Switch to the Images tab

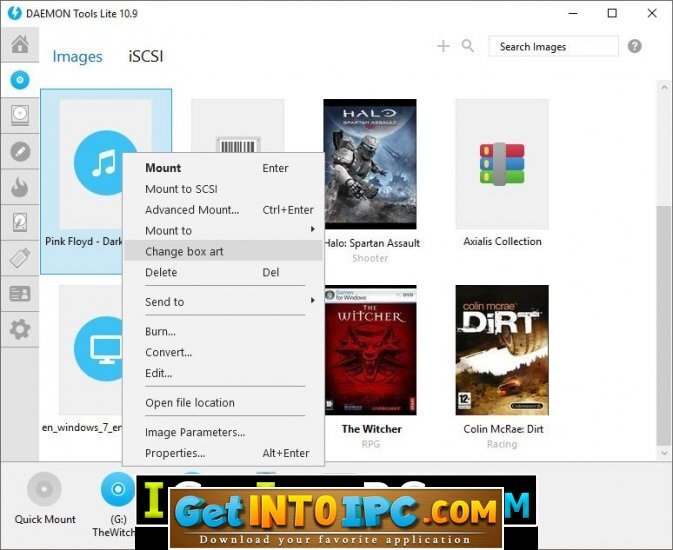click(77, 56)
